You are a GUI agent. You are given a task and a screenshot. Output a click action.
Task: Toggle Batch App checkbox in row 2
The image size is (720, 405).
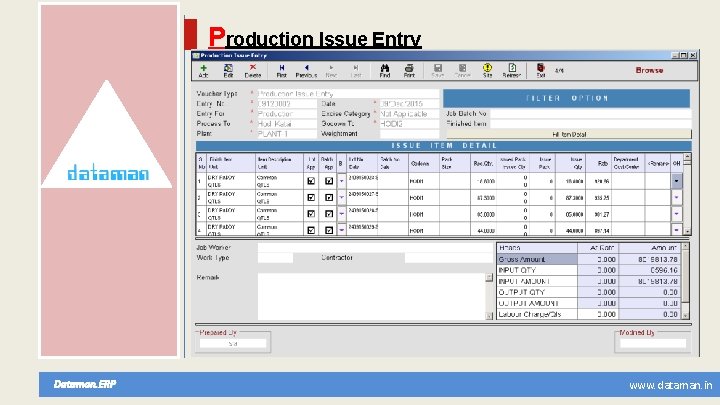pos(329,197)
